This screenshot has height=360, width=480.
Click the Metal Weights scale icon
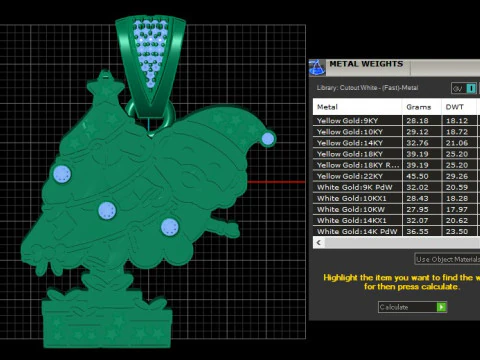(317, 68)
